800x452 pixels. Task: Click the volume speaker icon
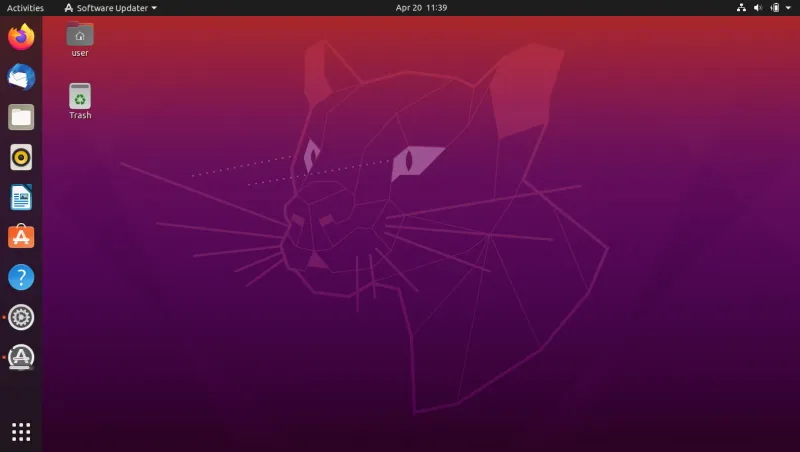coord(758,8)
